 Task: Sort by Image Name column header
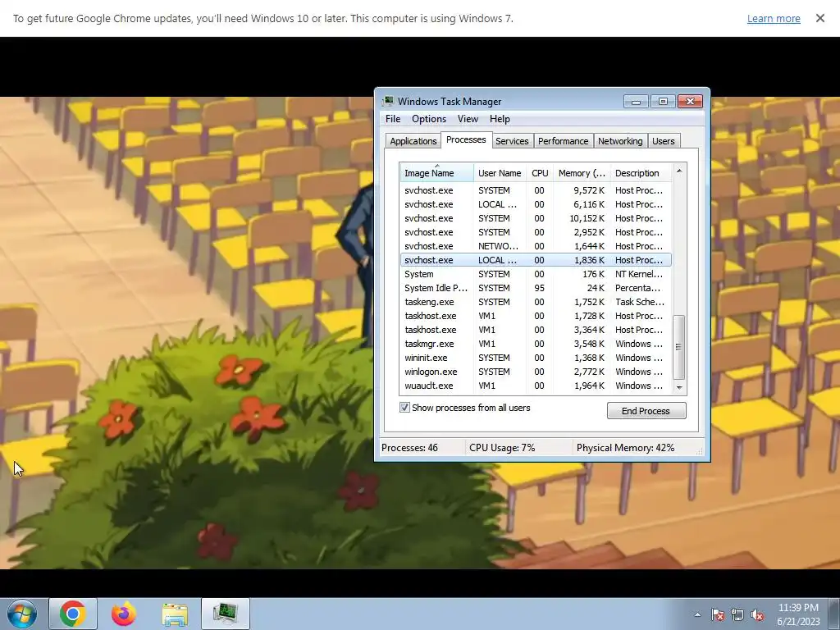coord(436,173)
